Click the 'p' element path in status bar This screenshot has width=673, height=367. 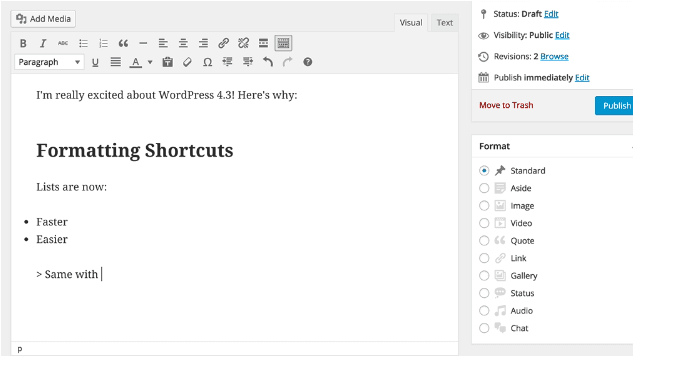[20, 349]
